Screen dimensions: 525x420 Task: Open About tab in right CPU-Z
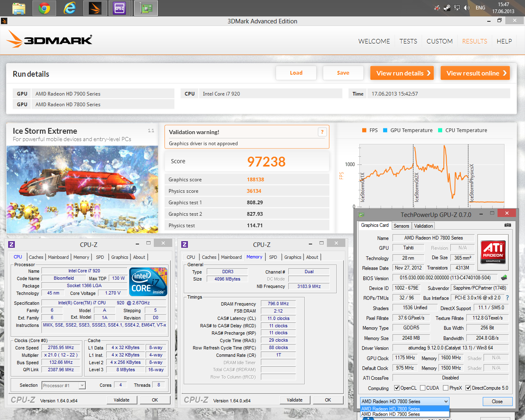click(x=312, y=257)
